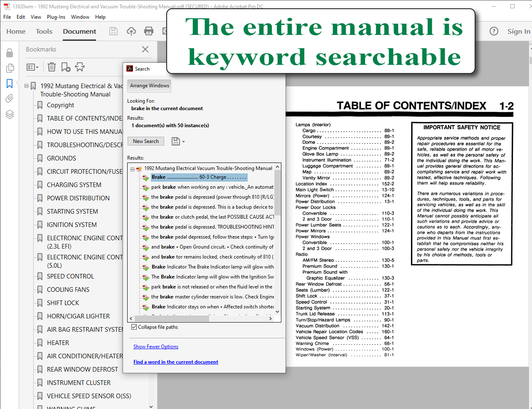Click the bookmarks panel scroll down arrow
This screenshot has height=409, width=532.
coord(151,407)
